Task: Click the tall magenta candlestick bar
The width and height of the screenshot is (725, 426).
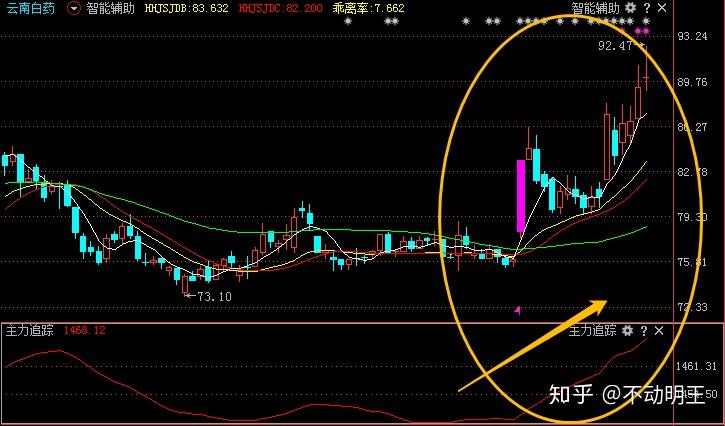Action: 521,196
